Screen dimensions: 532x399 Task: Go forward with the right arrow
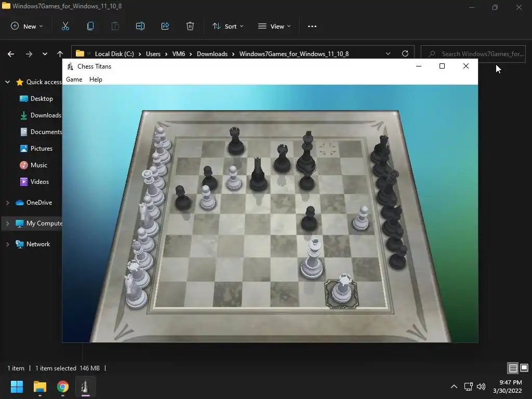[29, 54]
